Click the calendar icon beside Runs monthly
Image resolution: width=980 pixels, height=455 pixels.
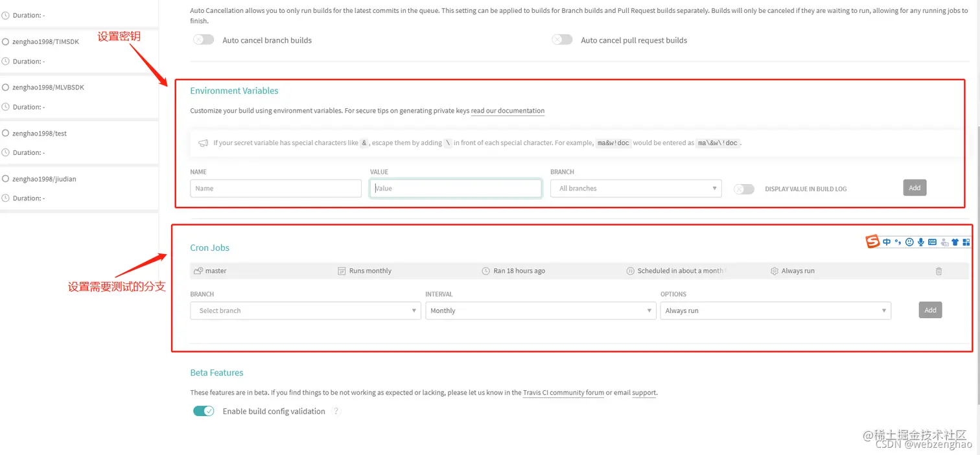point(342,271)
